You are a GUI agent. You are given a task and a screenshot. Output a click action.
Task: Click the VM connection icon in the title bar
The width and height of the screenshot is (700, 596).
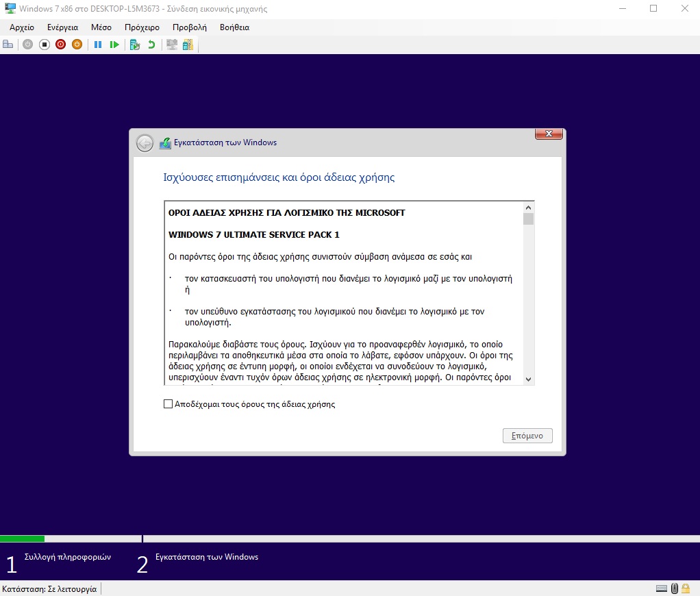coord(10,8)
